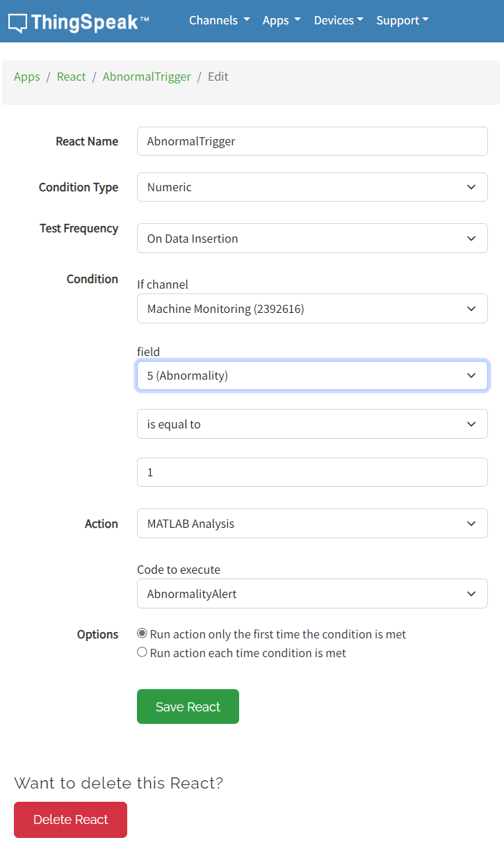Open the 'is equal to' operator dropdown
This screenshot has width=504, height=856.
(x=312, y=424)
